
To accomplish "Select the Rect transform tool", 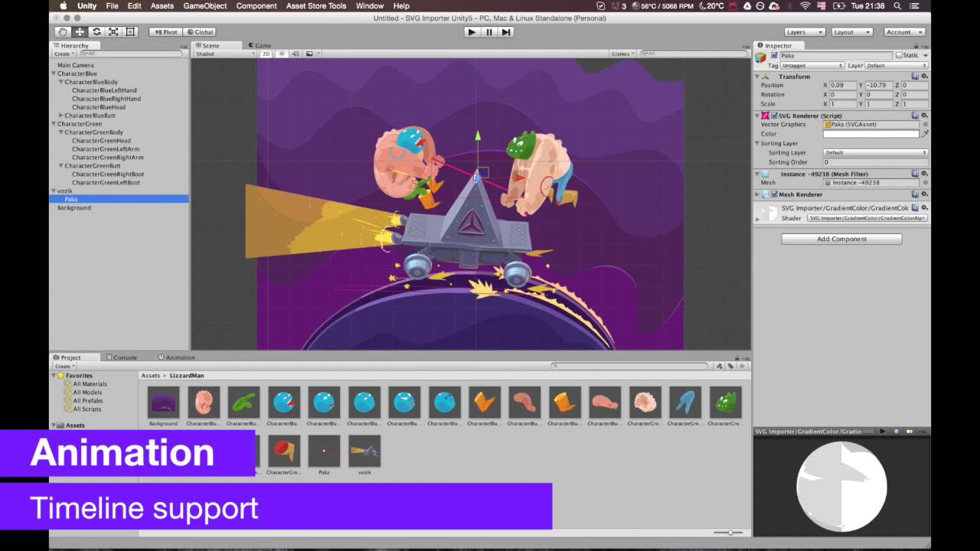I will coord(129,31).
